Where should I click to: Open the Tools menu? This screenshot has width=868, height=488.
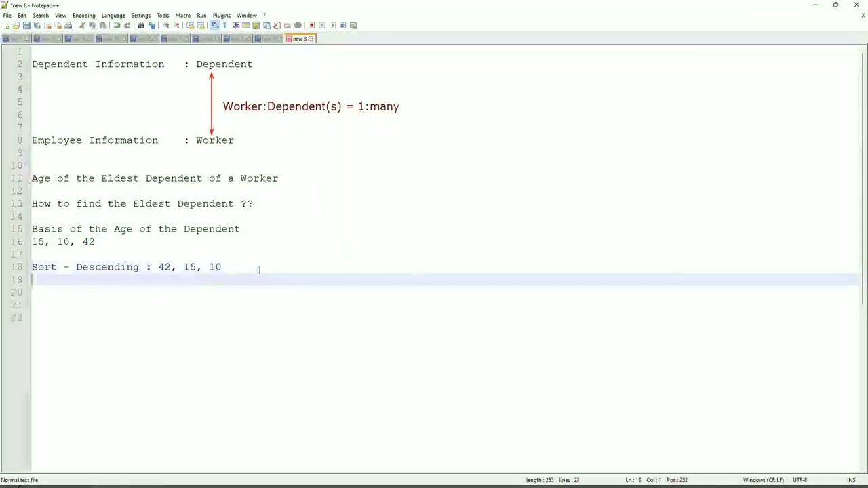[x=163, y=15]
